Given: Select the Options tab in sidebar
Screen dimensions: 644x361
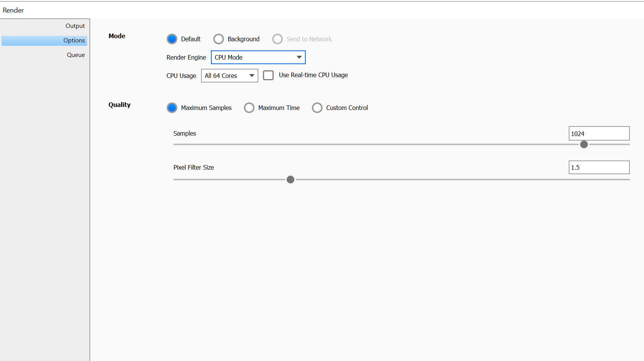Looking at the screenshot, I should click(74, 40).
